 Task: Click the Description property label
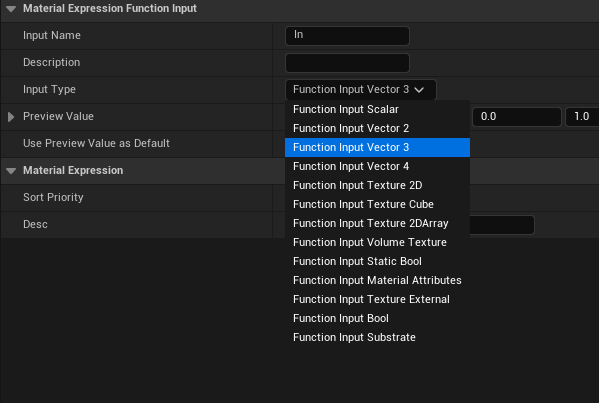(x=52, y=63)
